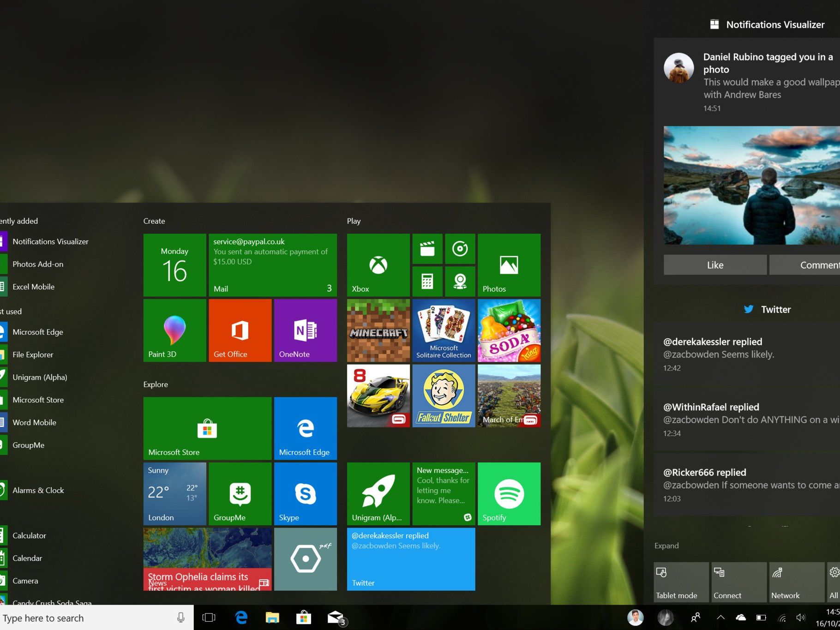Open the March of Empires tile
The height and width of the screenshot is (630, 840).
[x=509, y=396]
